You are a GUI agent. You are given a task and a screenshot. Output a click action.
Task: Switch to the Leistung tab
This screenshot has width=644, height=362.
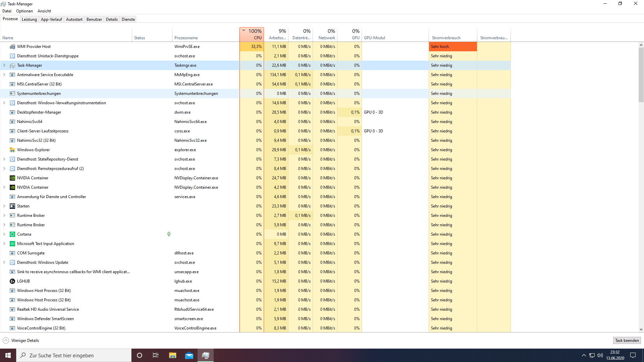tap(29, 19)
